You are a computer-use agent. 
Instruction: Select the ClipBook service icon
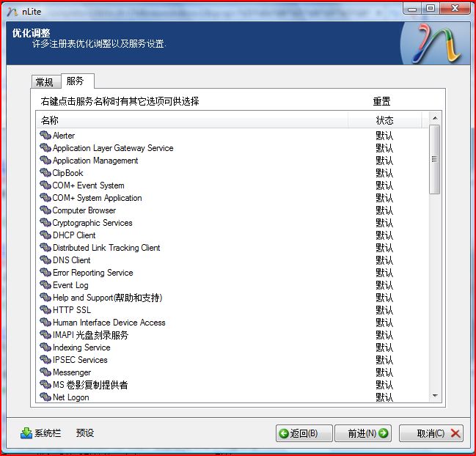point(45,172)
